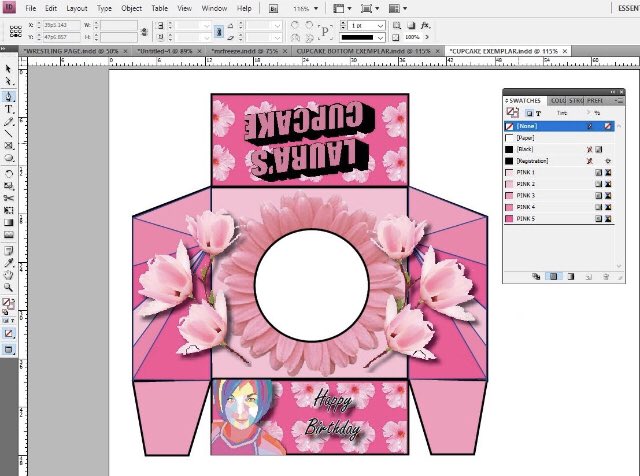Viewport: 640px width, 476px height.
Task: Click the Y position input field
Action: coord(61,37)
